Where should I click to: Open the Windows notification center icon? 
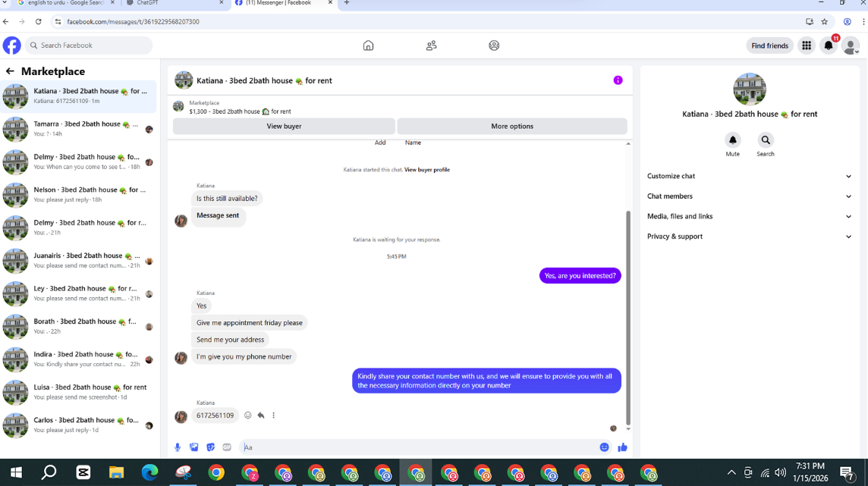click(847, 472)
